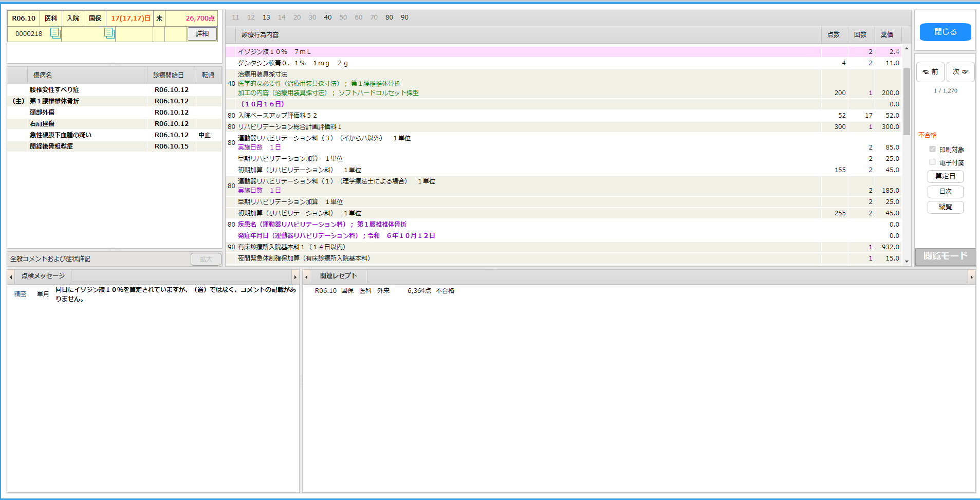Select the 夜間緊急体制確保加算 row
Viewport: 980px width, 500px height.
(564, 258)
